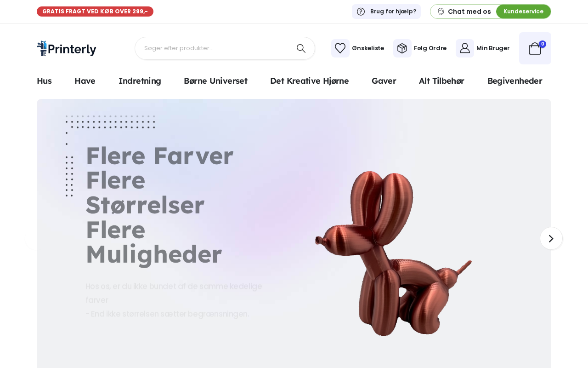Open the wishlist heart icon
The height and width of the screenshot is (368, 588).
coord(340,48)
